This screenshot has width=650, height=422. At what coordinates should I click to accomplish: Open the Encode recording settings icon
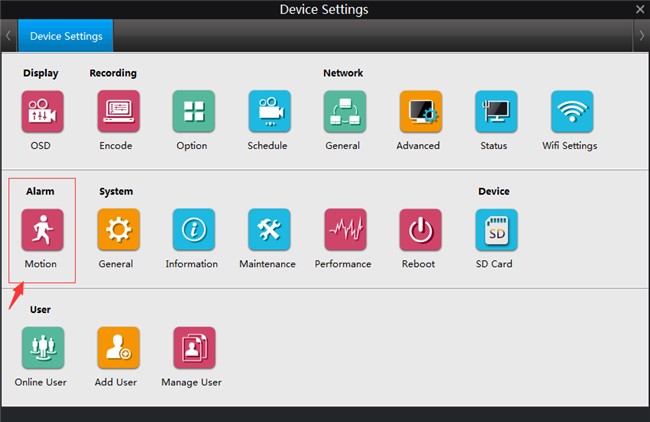(119, 112)
